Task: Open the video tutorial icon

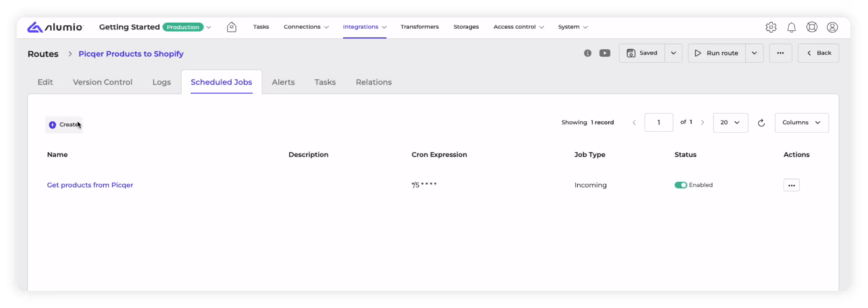Action: 604,53
